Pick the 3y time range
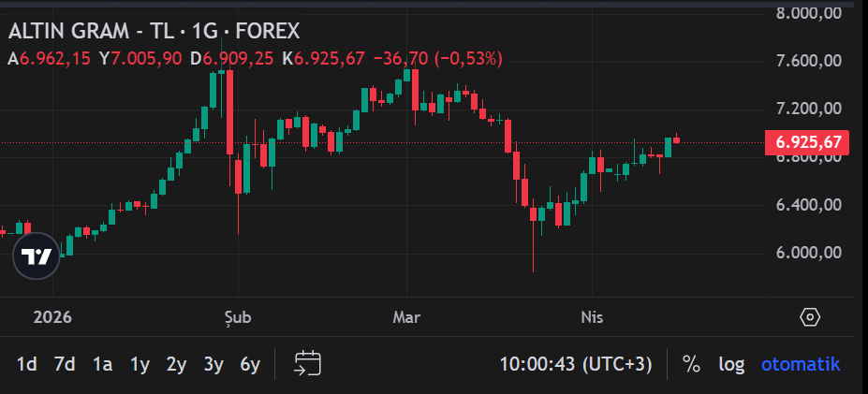Viewport: 868px width, 394px height. (x=213, y=364)
